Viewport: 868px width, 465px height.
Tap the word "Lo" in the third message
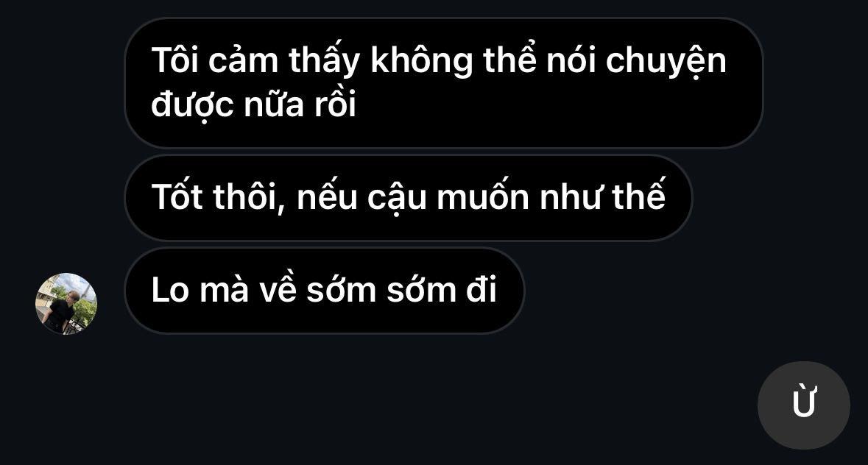tap(171, 290)
